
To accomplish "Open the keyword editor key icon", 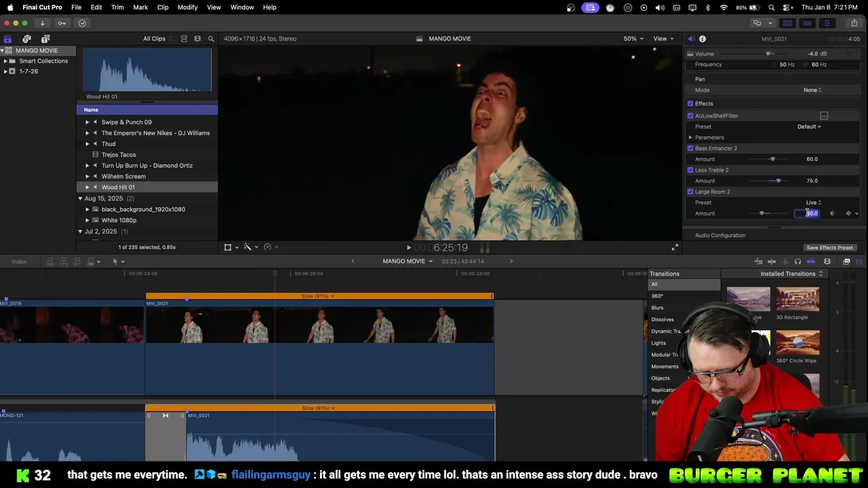I will 62,23.
